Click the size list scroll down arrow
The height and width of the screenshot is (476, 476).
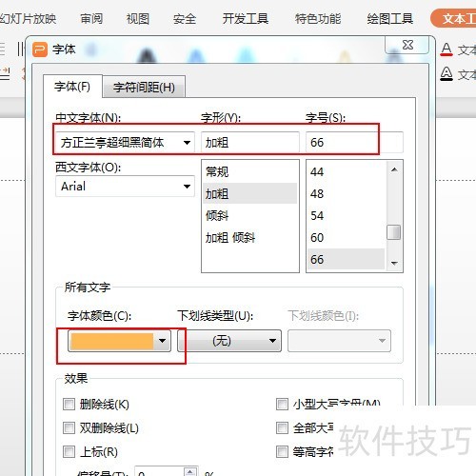pos(394,263)
